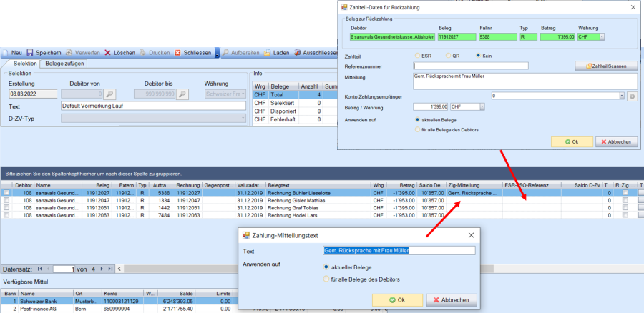Switch to the Belege zufügen tab
The image size is (644, 313).
pyautogui.click(x=65, y=64)
